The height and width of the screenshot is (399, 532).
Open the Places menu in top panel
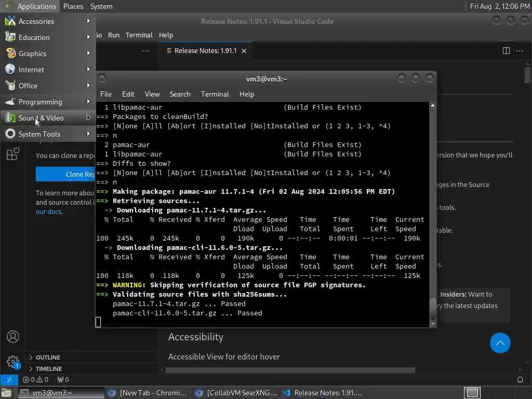coord(73,6)
